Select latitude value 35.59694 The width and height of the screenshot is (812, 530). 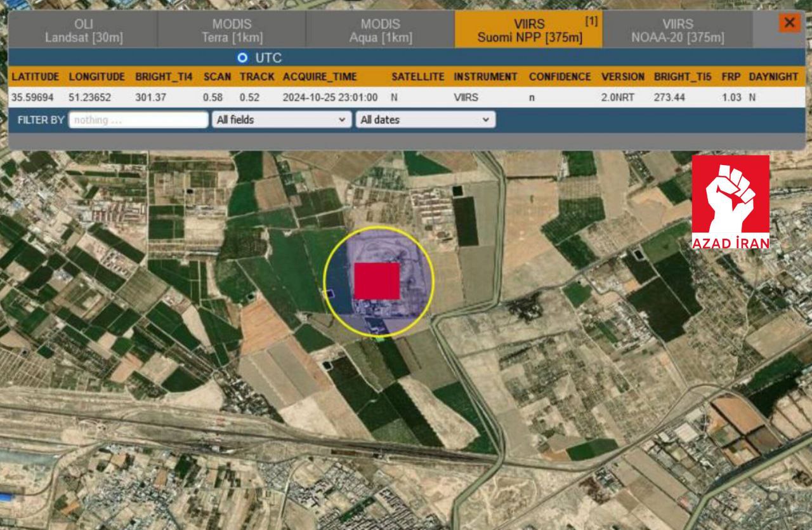click(32, 98)
